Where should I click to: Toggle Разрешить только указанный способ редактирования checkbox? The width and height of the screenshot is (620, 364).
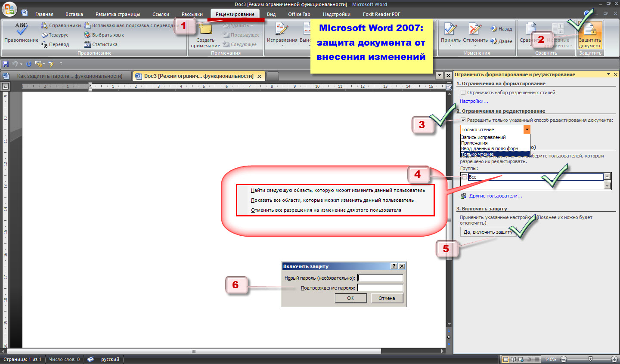(463, 120)
